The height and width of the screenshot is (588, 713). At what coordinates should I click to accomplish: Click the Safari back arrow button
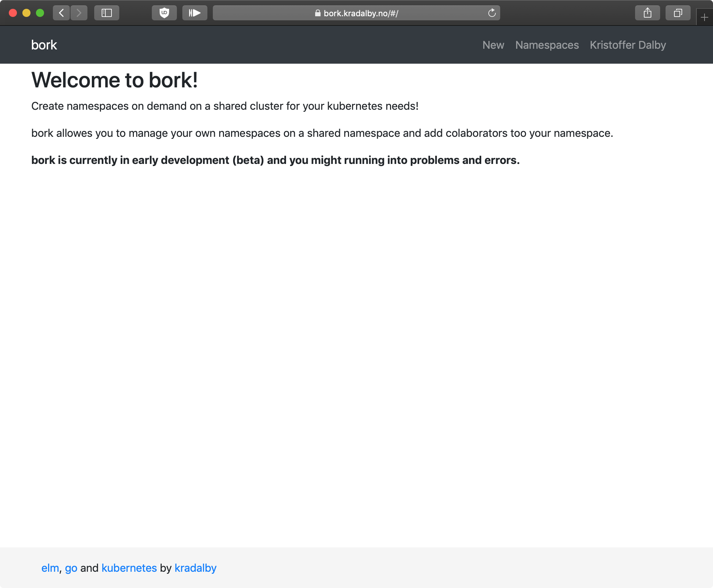point(61,13)
